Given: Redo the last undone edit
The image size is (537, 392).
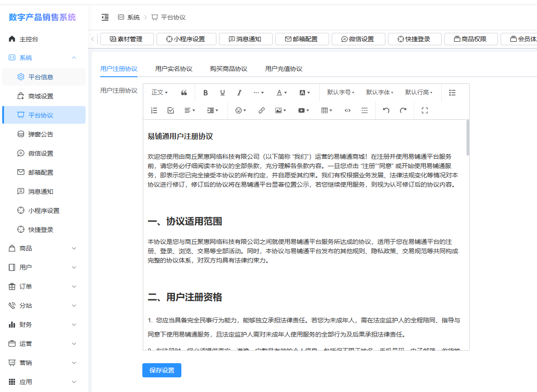Looking at the screenshot, I should [403, 110].
